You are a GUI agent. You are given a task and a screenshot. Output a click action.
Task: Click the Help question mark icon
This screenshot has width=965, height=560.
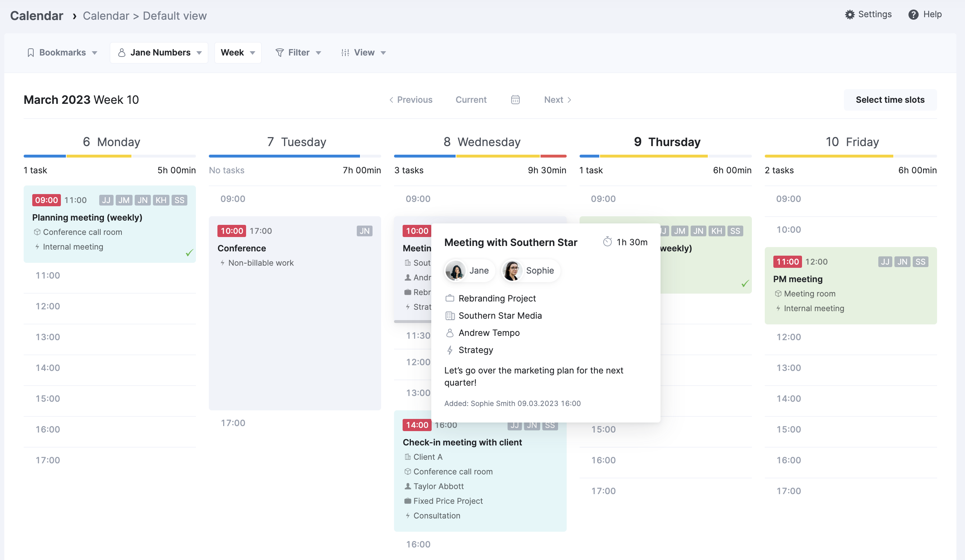(914, 14)
